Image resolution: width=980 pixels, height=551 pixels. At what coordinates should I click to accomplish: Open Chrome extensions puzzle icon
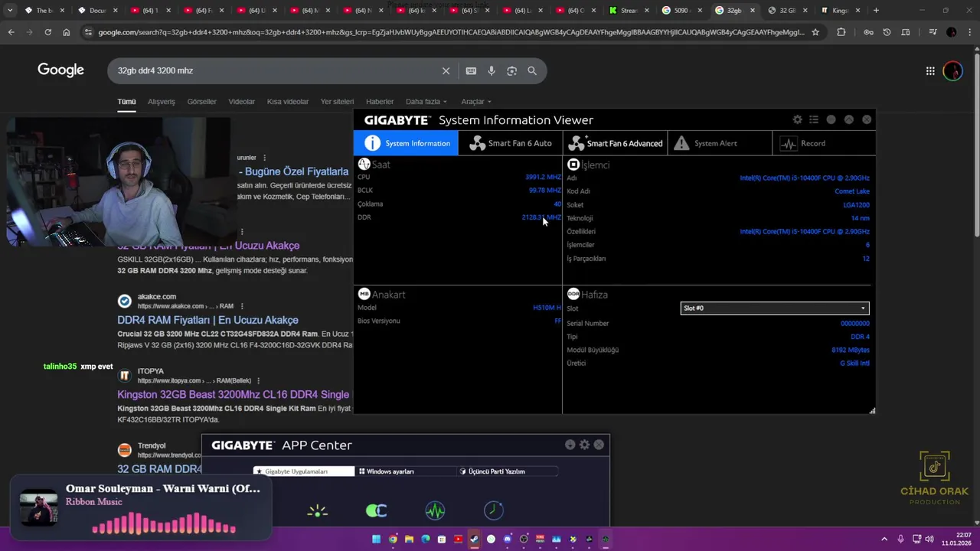pyautogui.click(x=841, y=32)
